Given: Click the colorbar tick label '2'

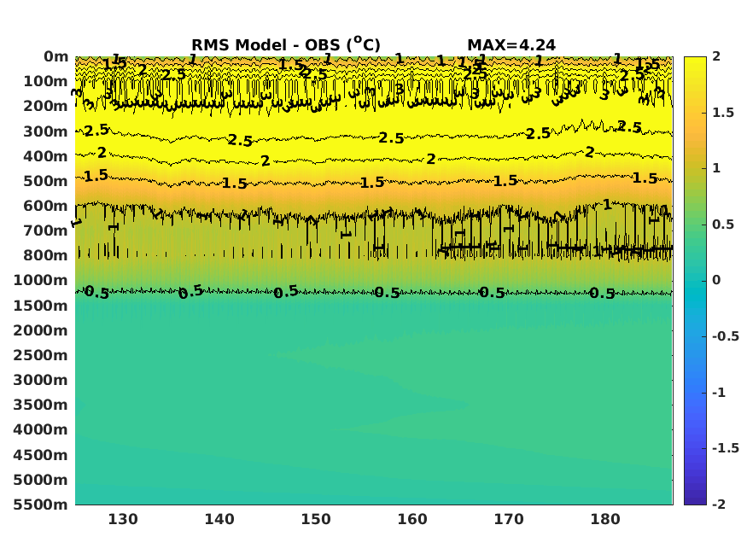Looking at the screenshot, I should point(716,56).
